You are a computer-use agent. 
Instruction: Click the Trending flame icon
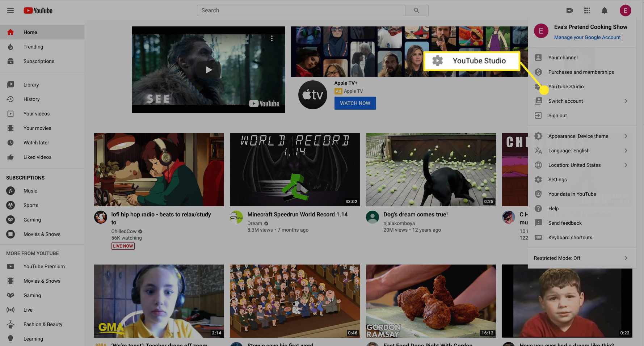point(10,47)
